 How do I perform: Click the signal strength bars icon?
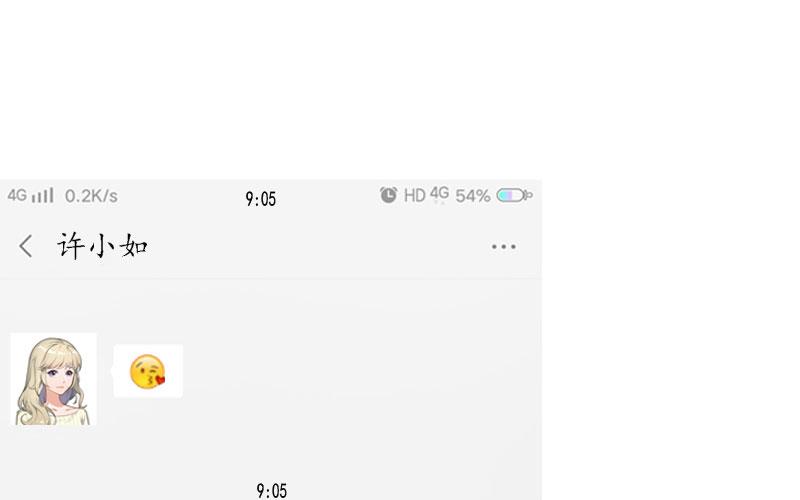click(x=42, y=195)
